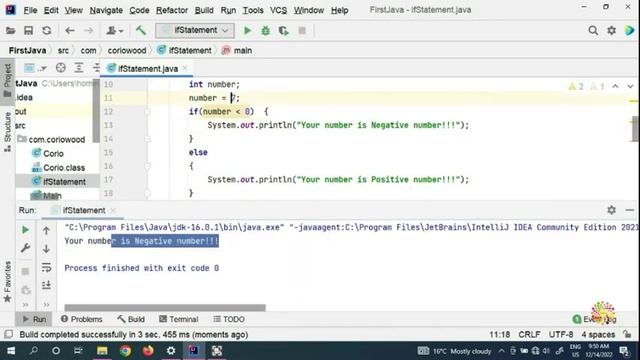The image size is (640, 360).
Task: Debug IfStatement with the bug icon
Action: click(x=265, y=31)
